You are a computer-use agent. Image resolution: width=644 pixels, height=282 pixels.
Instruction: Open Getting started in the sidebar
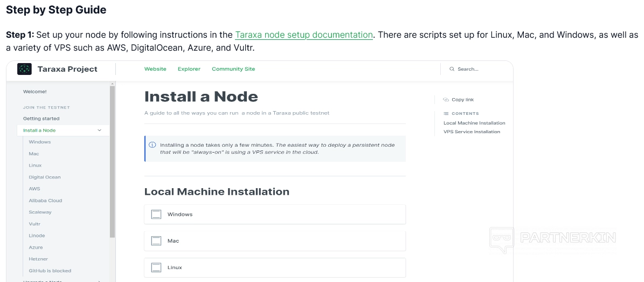point(41,119)
